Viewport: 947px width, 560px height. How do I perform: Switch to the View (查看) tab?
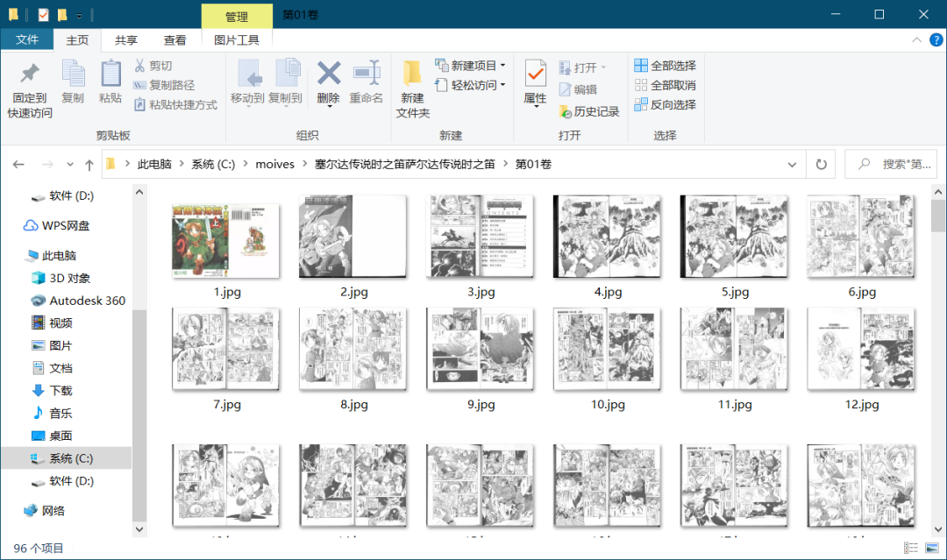tap(175, 39)
